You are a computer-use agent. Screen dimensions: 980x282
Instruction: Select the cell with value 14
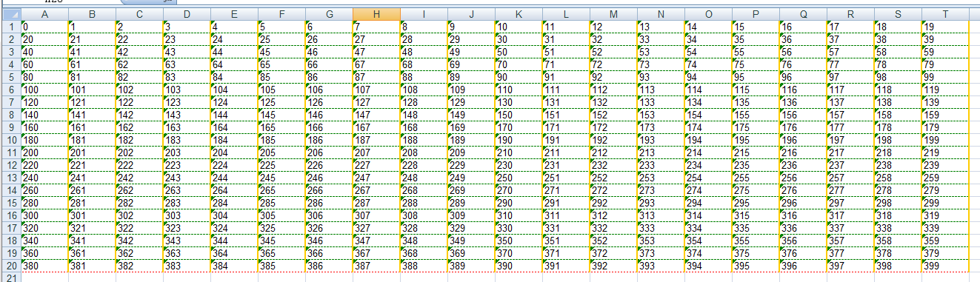tap(708, 27)
